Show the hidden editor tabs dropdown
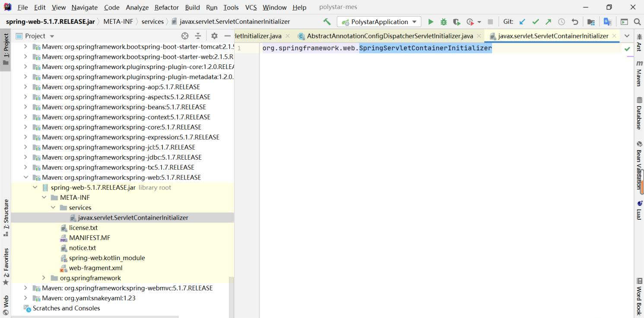644x318 pixels. (x=627, y=36)
